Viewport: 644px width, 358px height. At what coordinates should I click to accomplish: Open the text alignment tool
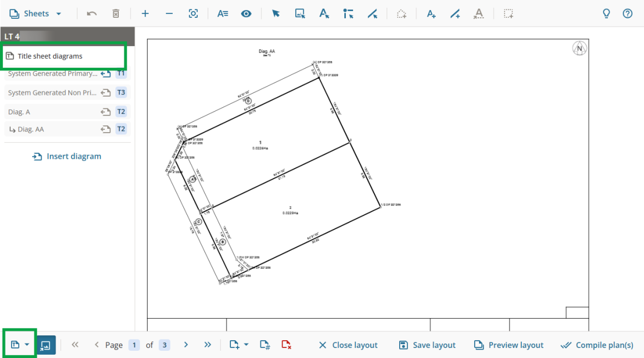[x=223, y=13]
